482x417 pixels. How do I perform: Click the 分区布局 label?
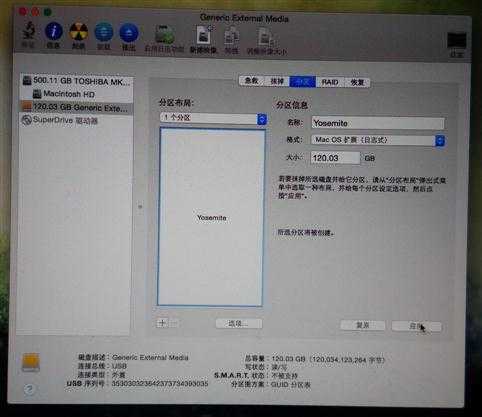coord(176,102)
